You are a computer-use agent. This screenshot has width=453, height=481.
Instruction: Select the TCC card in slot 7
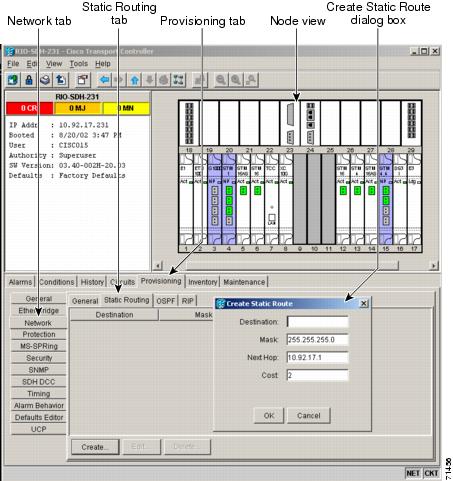click(271, 199)
